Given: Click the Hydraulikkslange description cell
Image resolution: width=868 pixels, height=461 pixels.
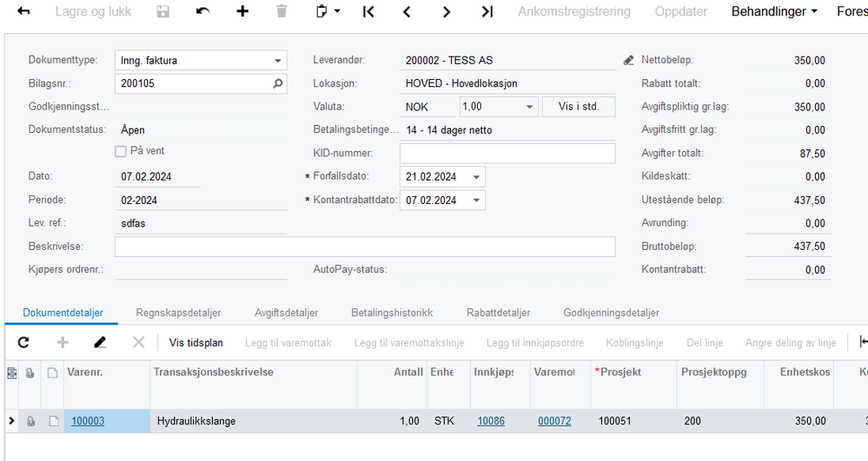Looking at the screenshot, I should pos(254,421).
